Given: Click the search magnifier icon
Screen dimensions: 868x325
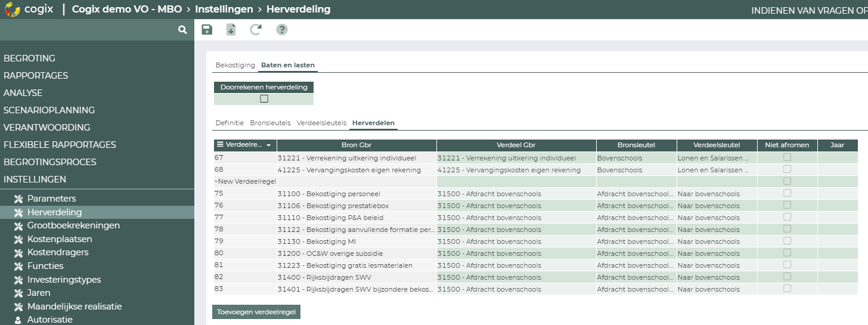Looking at the screenshot, I should (x=182, y=29).
